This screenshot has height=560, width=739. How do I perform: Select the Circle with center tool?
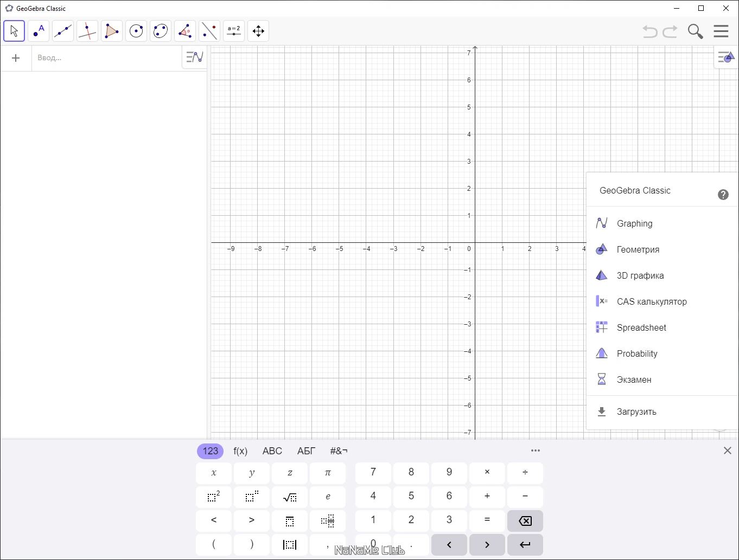[x=136, y=31]
